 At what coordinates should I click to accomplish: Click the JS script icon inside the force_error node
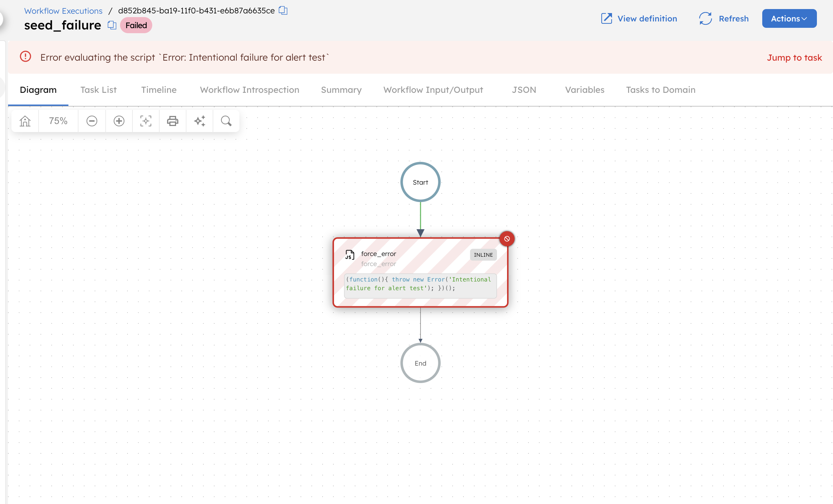coord(349,255)
